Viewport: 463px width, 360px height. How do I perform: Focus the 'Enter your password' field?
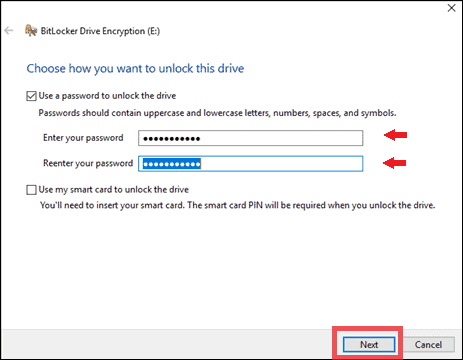pyautogui.click(x=251, y=138)
